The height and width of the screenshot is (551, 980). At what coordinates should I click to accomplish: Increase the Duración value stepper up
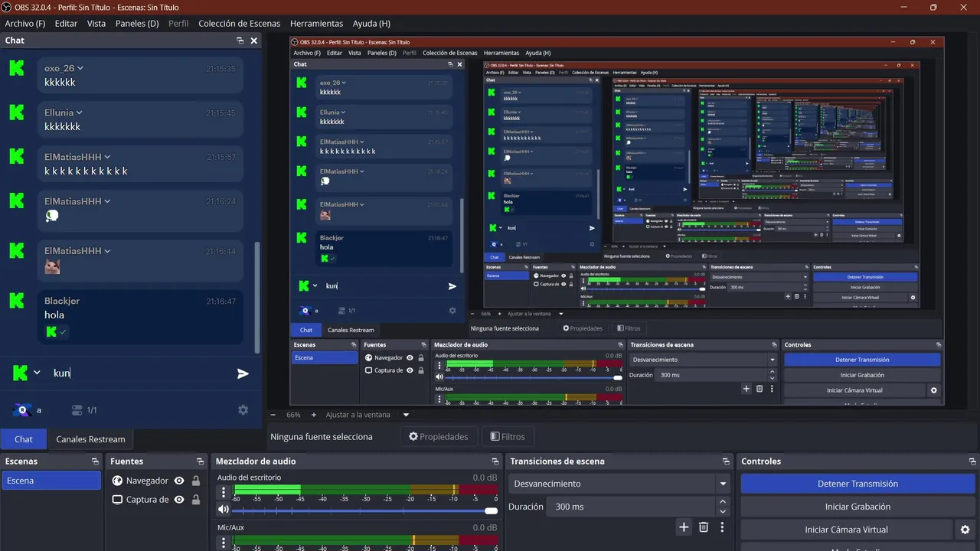tap(723, 502)
